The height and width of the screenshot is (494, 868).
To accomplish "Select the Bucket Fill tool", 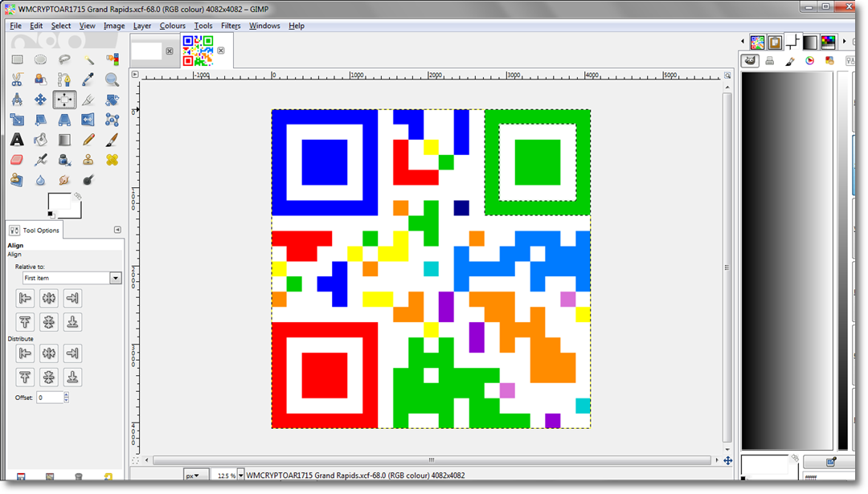I will [40, 140].
